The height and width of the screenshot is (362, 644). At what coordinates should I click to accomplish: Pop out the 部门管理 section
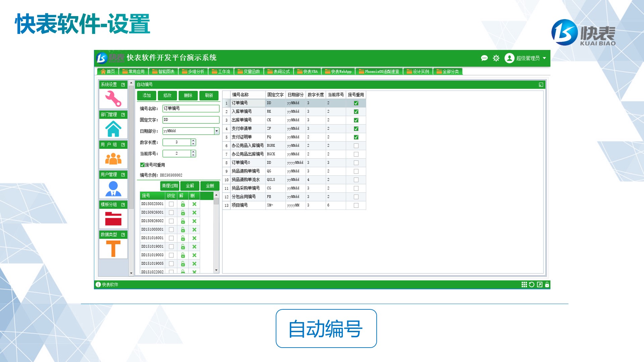click(123, 115)
